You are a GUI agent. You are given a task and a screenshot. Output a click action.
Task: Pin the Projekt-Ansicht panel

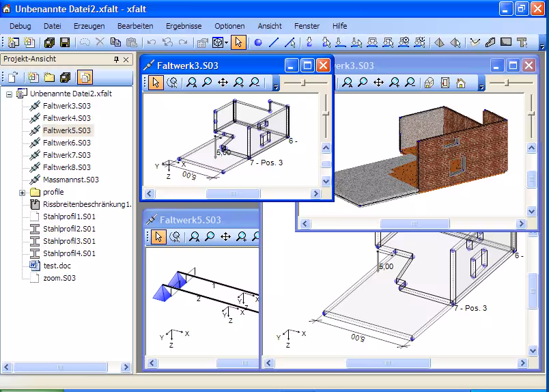116,59
